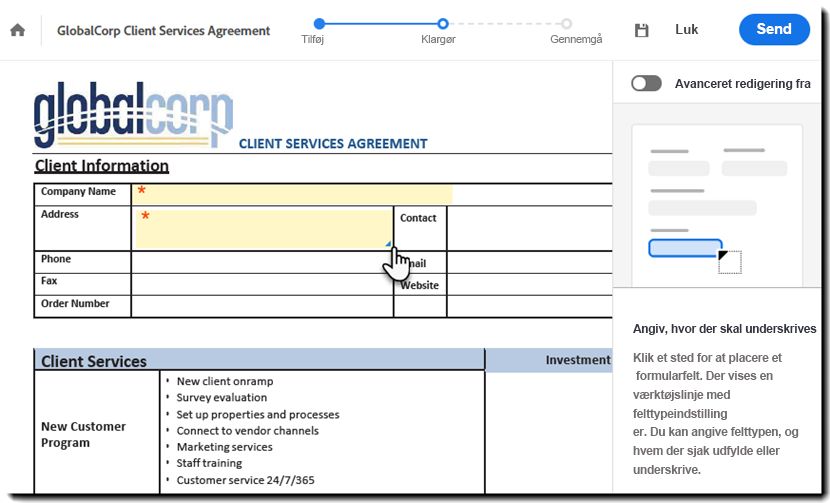Screen dimensions: 830x503
Task: Click 'Survey evaluation' bullet text
Action: coord(221,398)
